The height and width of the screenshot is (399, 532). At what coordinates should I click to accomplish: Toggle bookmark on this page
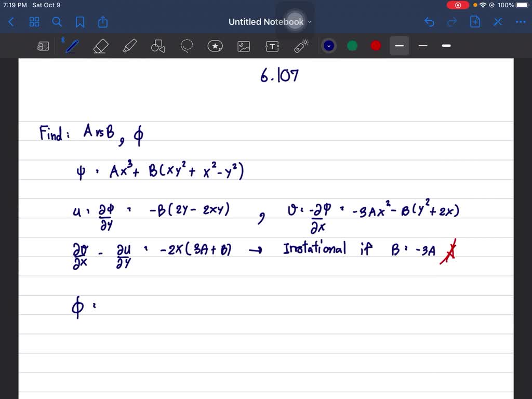79,22
